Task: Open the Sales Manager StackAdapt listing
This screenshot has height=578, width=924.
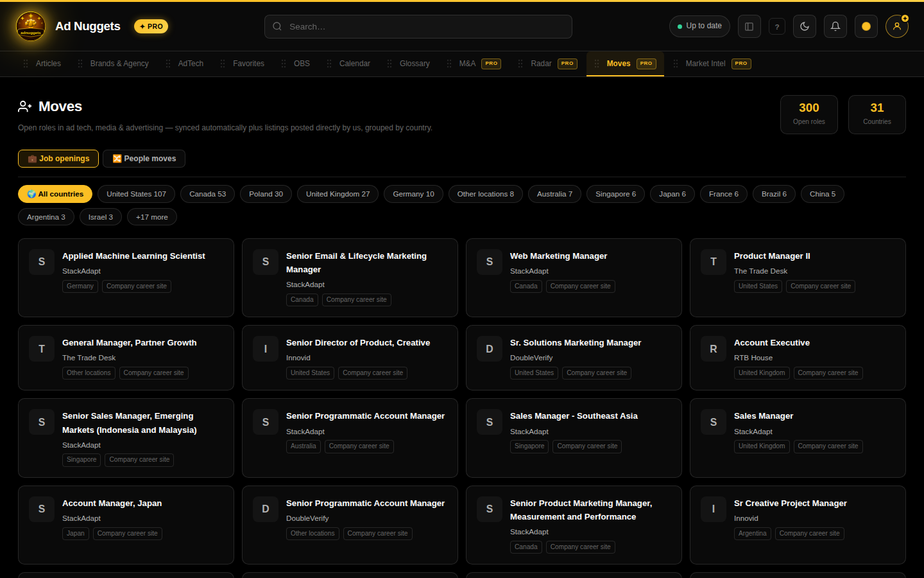Action: [798, 438]
